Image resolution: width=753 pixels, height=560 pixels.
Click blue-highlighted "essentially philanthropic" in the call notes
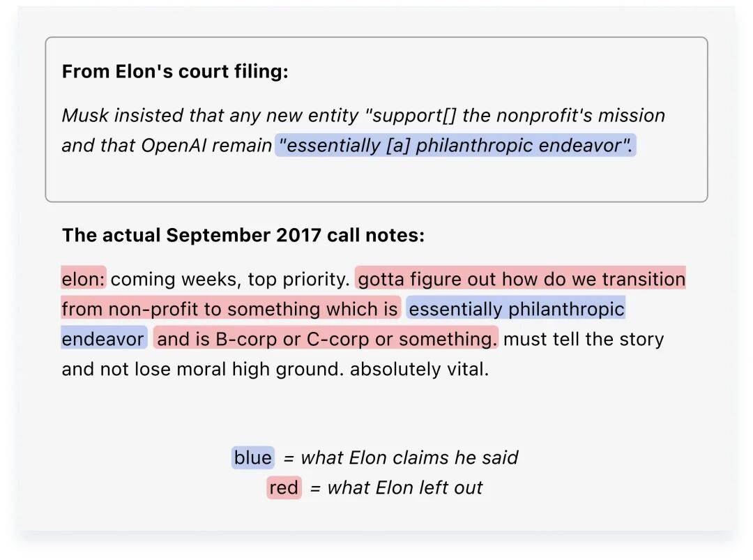(x=516, y=309)
